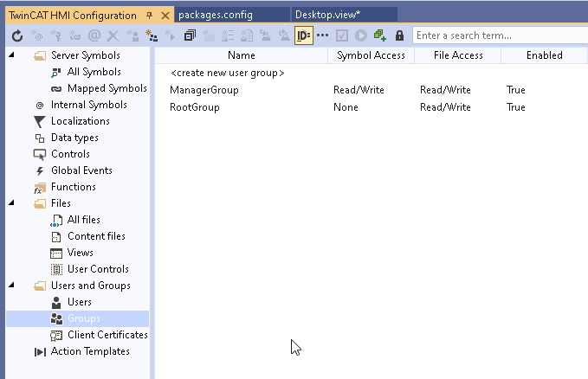
Task: Open Client Certificates tree item
Action: [107, 335]
